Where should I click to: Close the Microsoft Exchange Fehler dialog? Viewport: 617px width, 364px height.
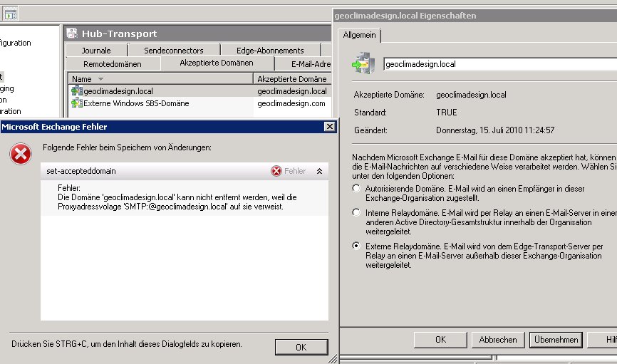[329, 126]
